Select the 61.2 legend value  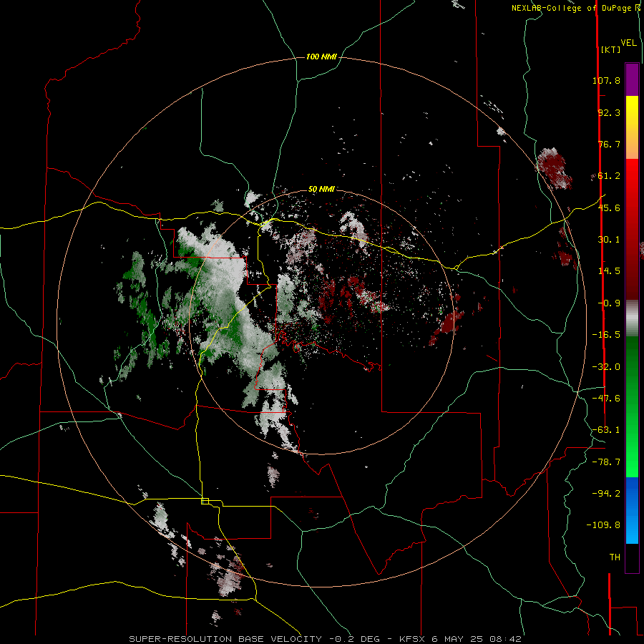609,176
